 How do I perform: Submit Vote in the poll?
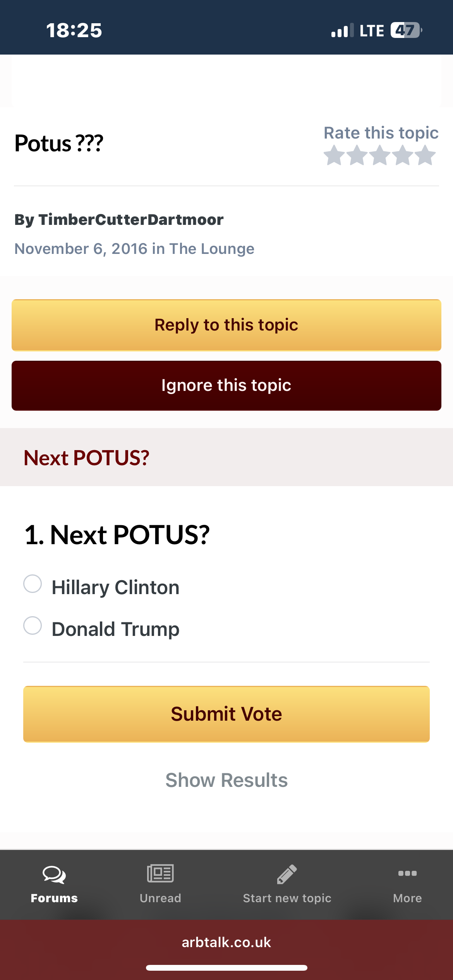(x=226, y=714)
